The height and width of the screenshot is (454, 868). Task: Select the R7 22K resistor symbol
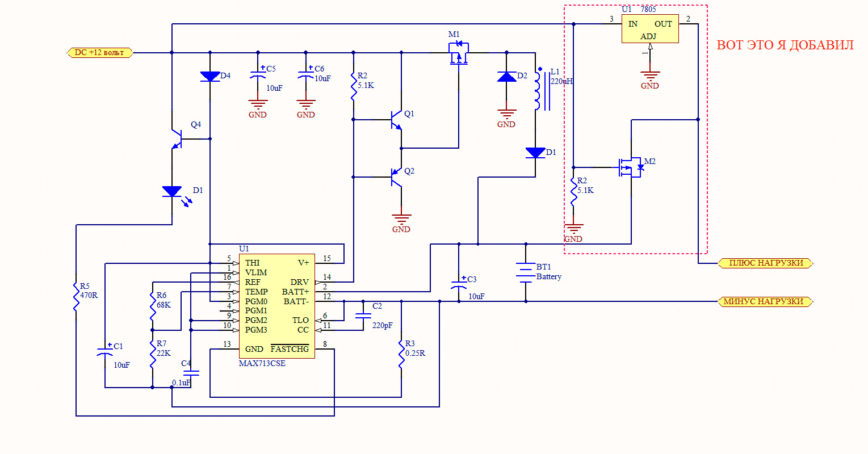[153, 354]
